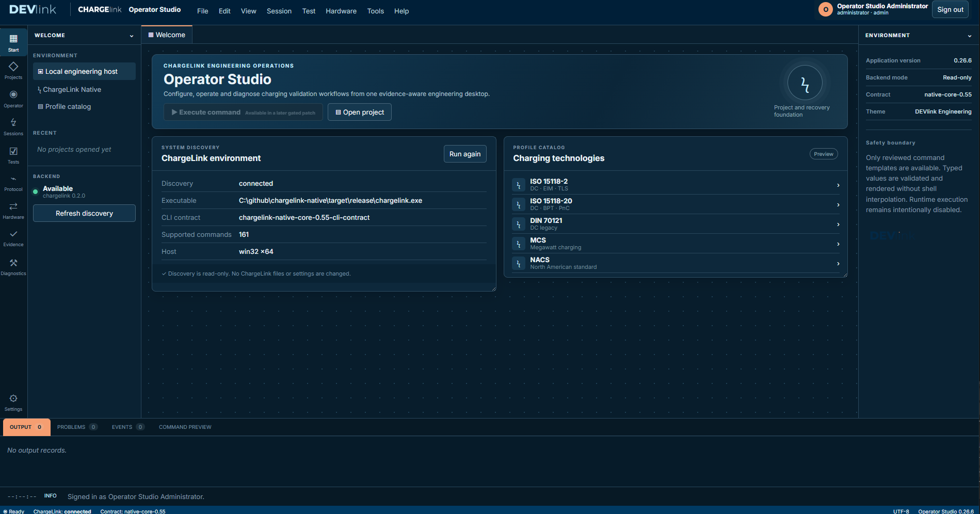Screen dimensions: 980x514
Task: Switch to the PROBLEMS bottom tab
Action: [77, 427]
